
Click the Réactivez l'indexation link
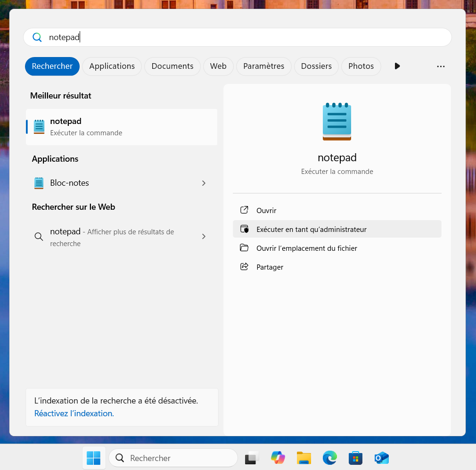click(x=74, y=413)
